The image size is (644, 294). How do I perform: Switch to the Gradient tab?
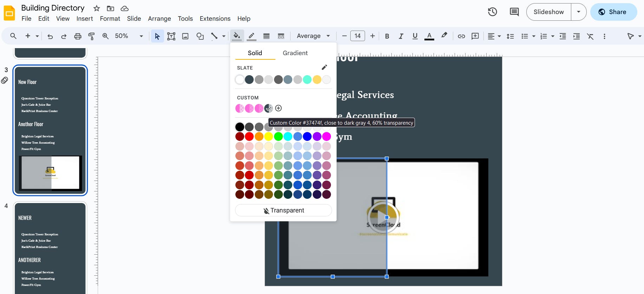pos(295,53)
